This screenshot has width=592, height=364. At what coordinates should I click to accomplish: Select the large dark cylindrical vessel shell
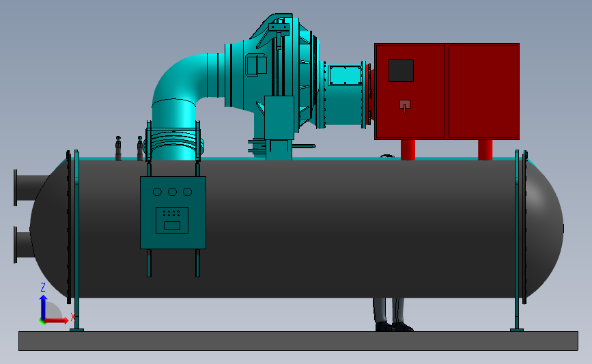296,229
